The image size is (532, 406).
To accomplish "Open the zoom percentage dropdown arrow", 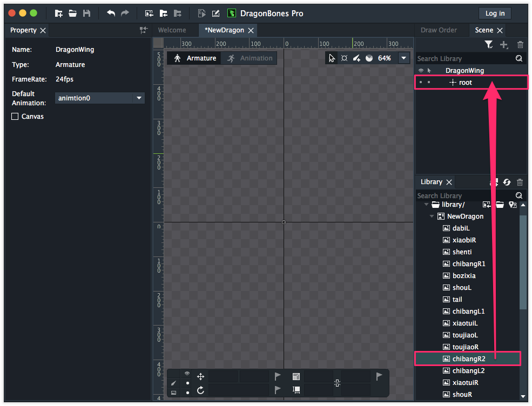I will click(x=404, y=58).
